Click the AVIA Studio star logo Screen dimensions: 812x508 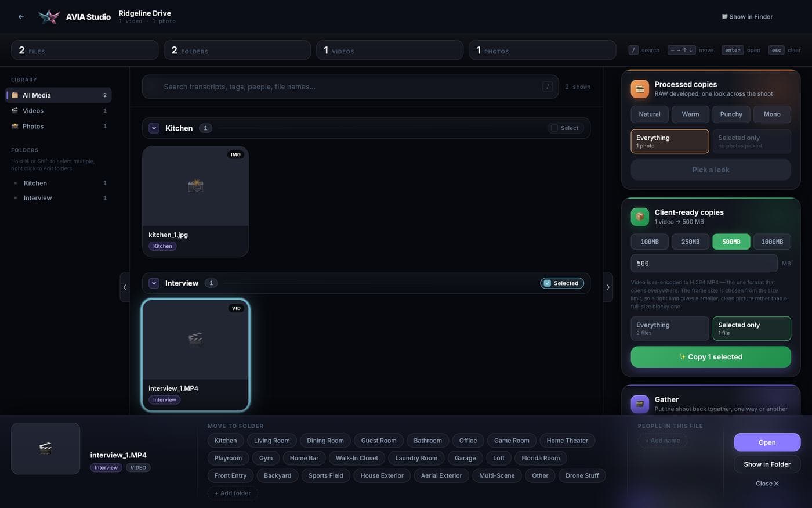49,17
